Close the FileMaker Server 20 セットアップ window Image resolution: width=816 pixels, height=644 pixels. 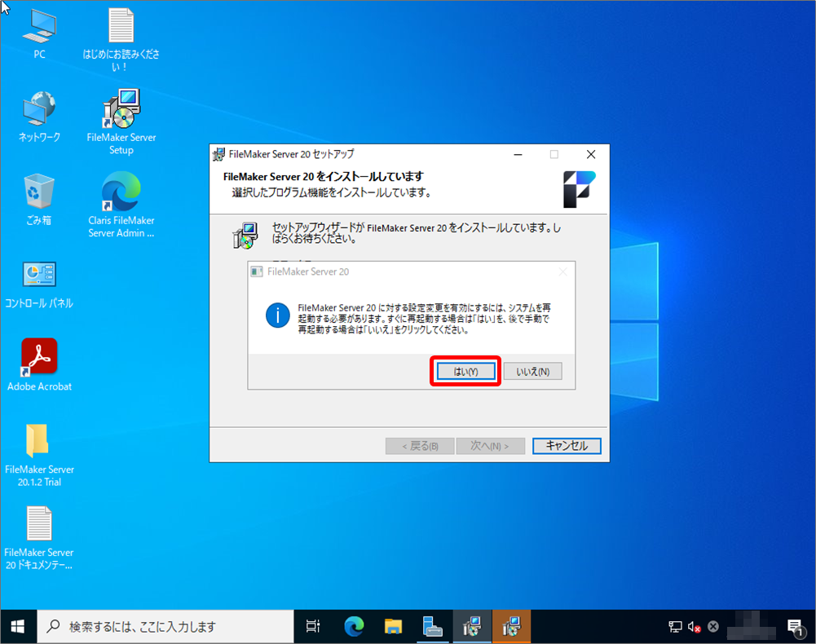point(591,154)
